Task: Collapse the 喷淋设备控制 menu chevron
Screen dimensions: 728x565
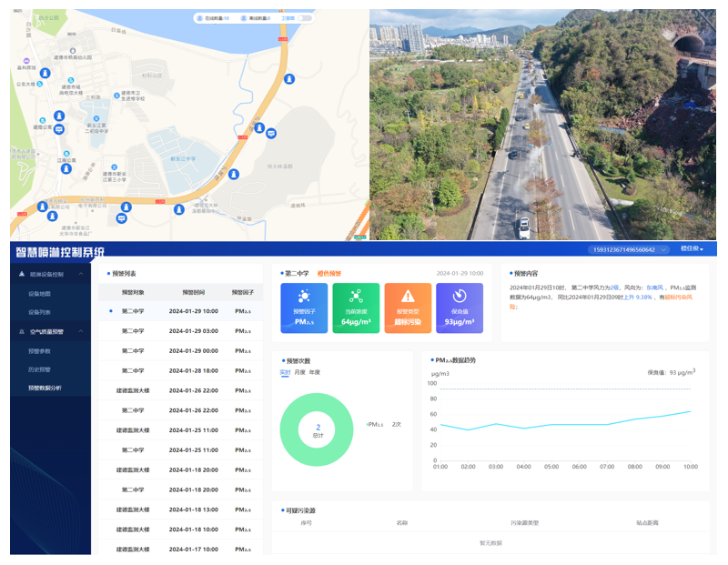Action: [81, 274]
